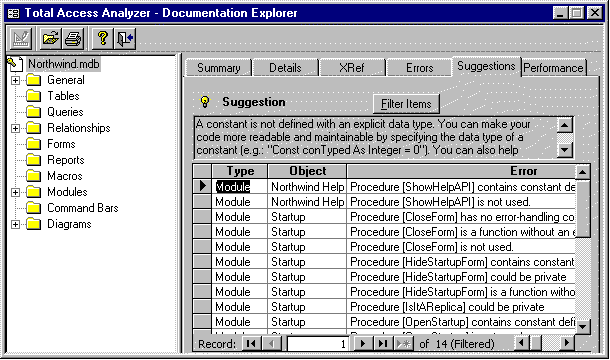The width and height of the screenshot is (610, 360).
Task: Open the XRef tab
Action: [x=352, y=68]
